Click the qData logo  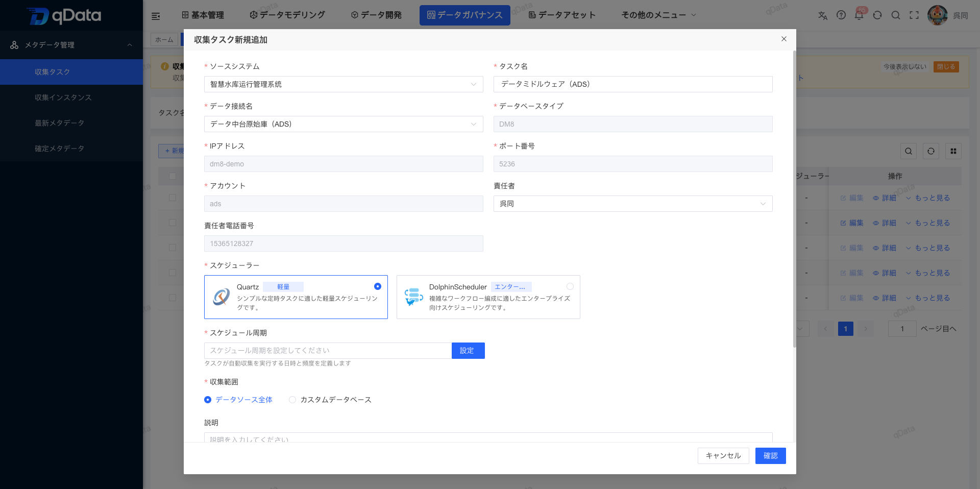coord(64,16)
